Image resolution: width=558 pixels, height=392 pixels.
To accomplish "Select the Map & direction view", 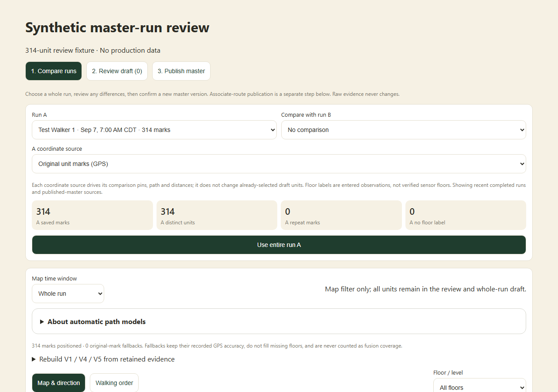I will (x=58, y=383).
